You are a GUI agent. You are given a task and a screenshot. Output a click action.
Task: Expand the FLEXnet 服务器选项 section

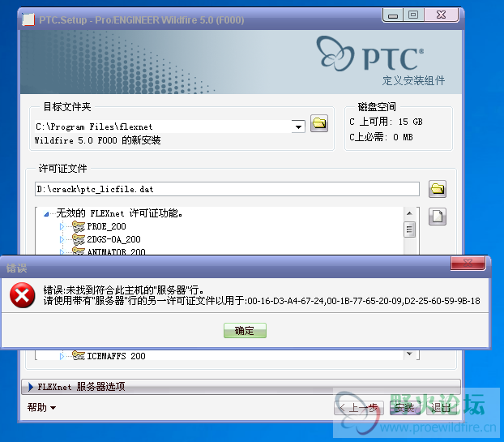[241, 387]
